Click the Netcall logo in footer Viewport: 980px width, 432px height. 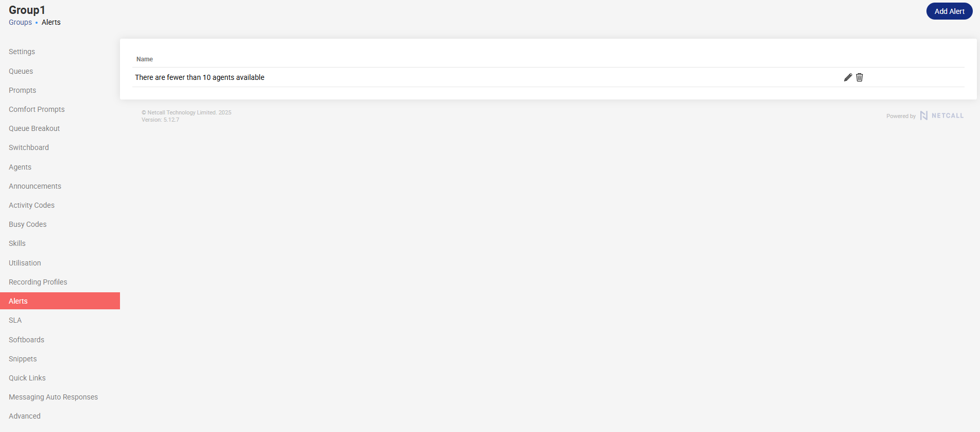(941, 115)
